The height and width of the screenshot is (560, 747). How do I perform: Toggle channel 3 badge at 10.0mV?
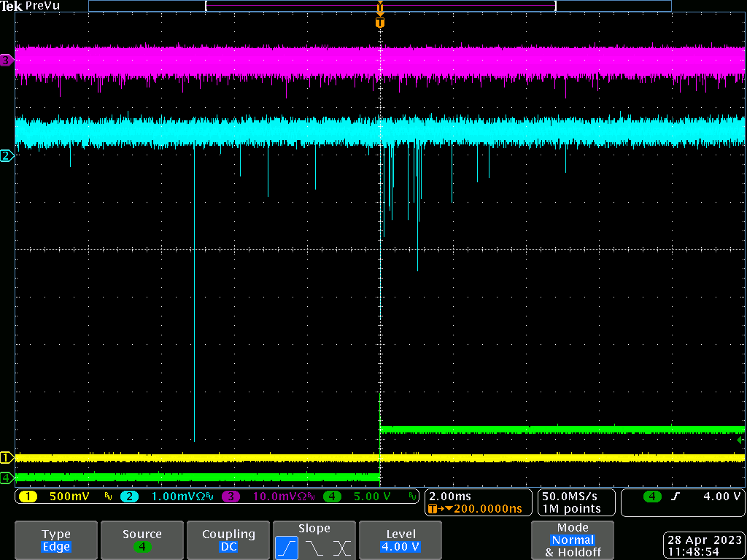click(x=231, y=497)
